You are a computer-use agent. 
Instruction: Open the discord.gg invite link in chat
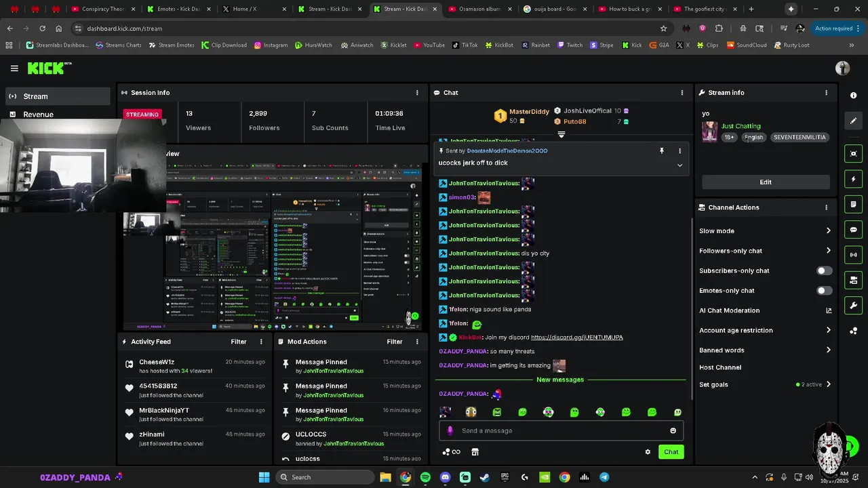point(576,338)
